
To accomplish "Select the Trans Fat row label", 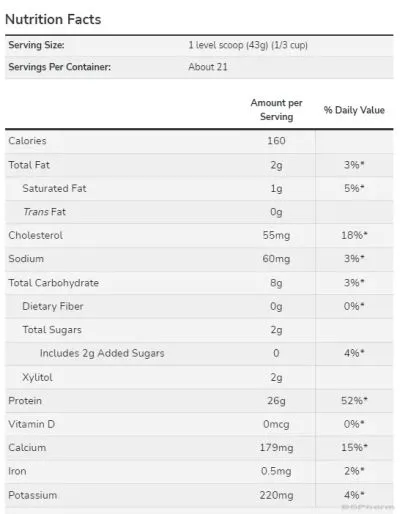I will click(44, 212).
